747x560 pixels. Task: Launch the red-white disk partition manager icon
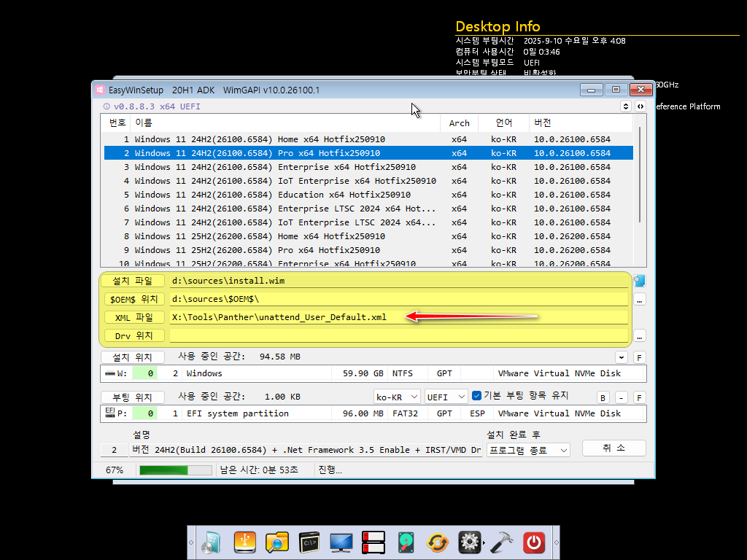373,542
